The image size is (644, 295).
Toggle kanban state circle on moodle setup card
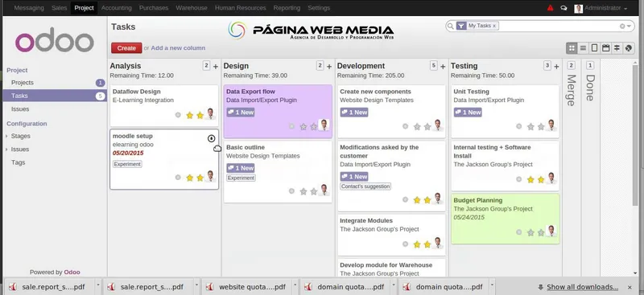178,178
